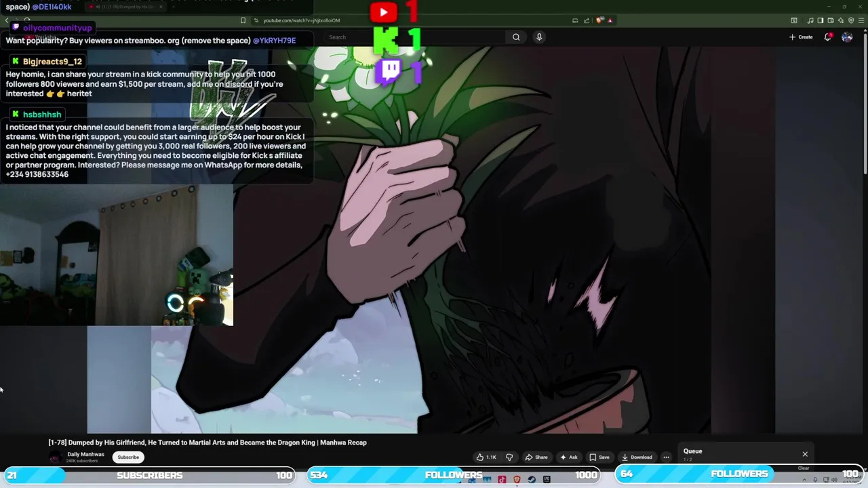The image size is (868, 488).
Task: Open TikTok from the taskbar
Action: pyautogui.click(x=502, y=479)
